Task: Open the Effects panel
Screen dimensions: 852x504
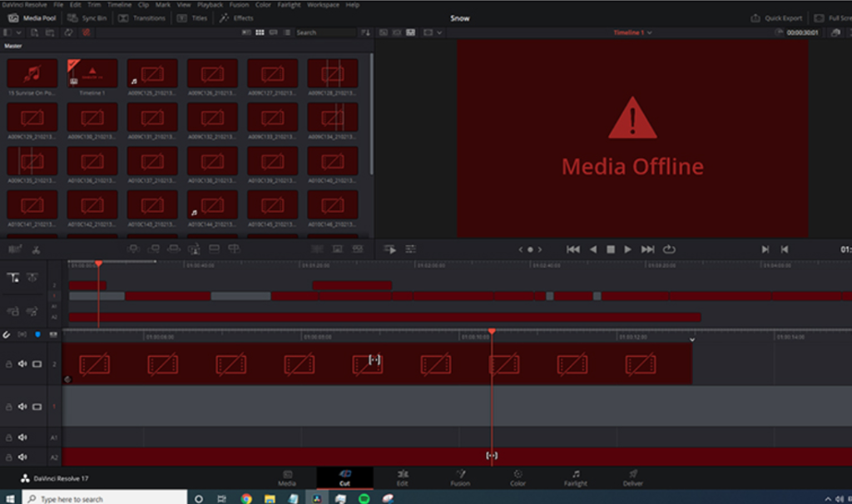Action: click(236, 18)
